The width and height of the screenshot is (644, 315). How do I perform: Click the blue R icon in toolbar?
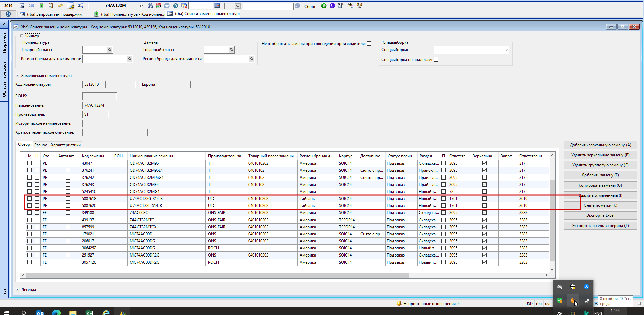[x=176, y=6]
